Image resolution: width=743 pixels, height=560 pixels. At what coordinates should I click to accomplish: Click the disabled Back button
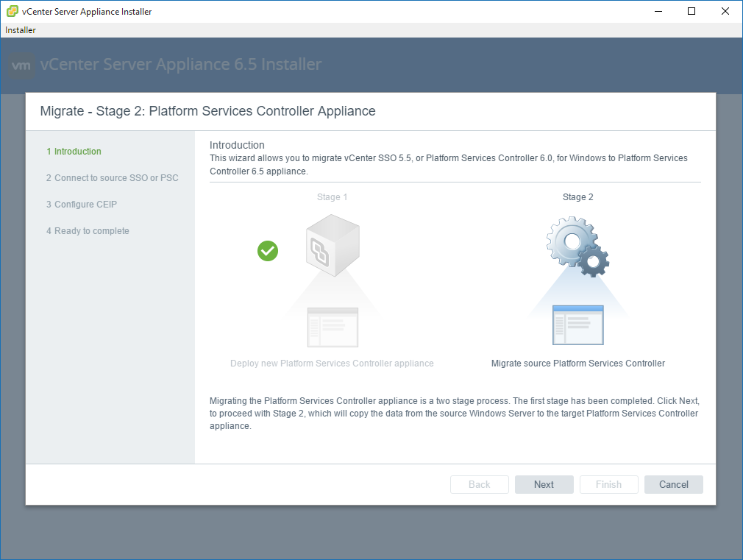480,484
